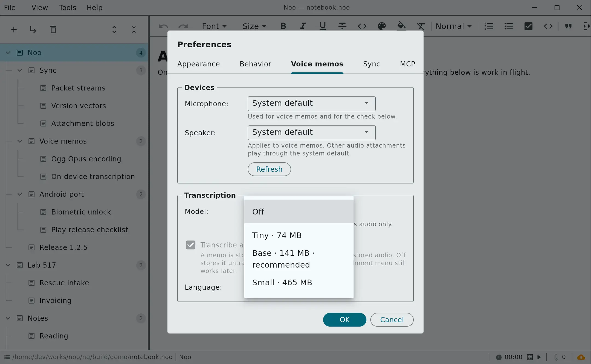Collapse the Voice memos tree node
The width and height of the screenshot is (591, 364).
(x=20, y=141)
